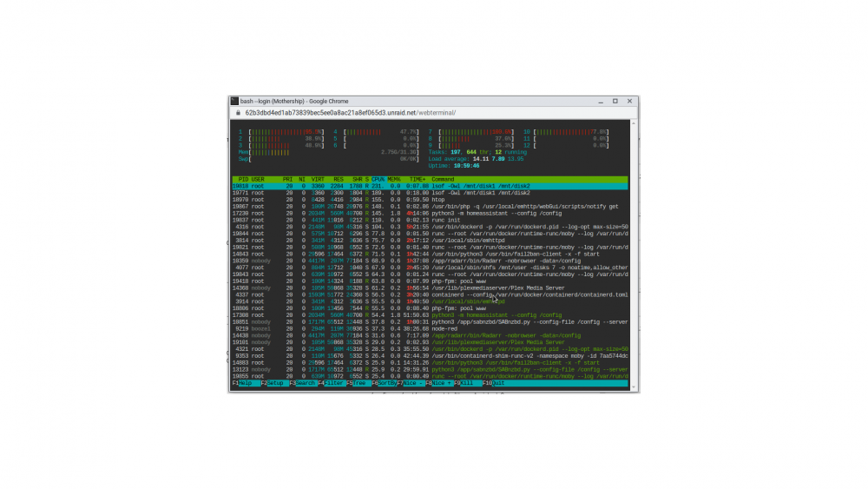Toggle F5 Tree view in htop
The height and width of the screenshot is (489, 868).
(x=358, y=383)
